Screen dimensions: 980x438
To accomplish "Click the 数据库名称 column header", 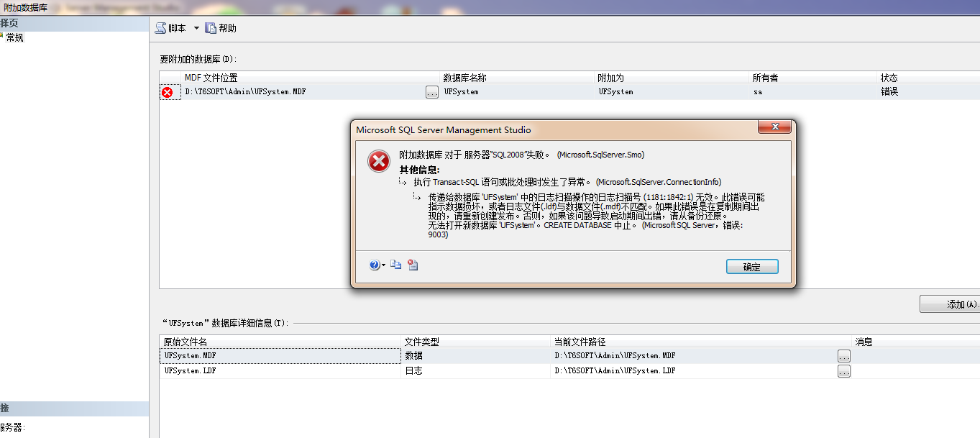I will point(518,78).
